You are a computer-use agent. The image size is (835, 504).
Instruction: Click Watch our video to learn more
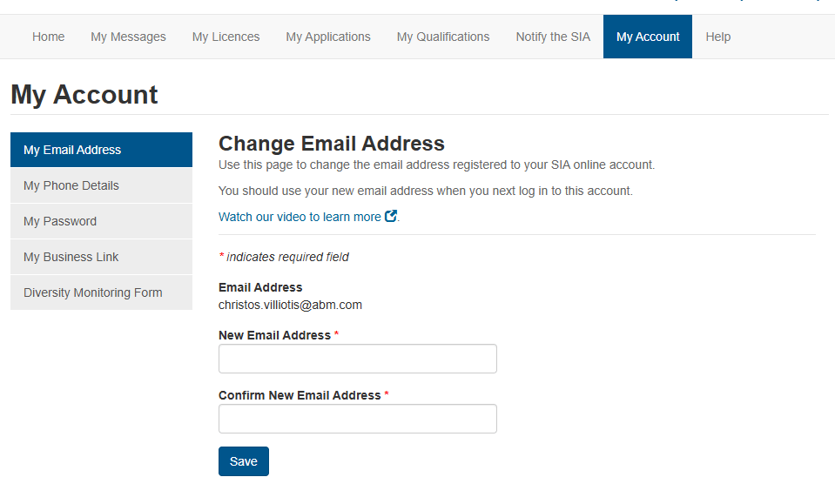click(300, 217)
